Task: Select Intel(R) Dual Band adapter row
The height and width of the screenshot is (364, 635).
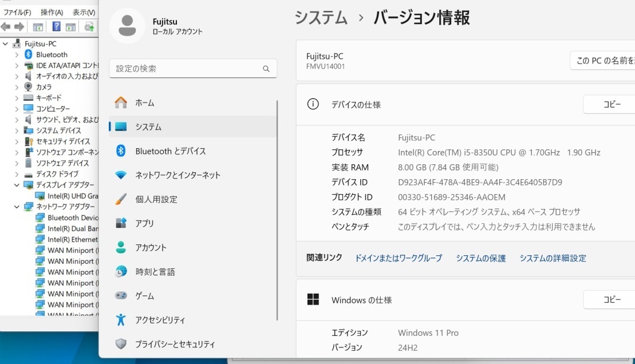Action: click(x=67, y=228)
